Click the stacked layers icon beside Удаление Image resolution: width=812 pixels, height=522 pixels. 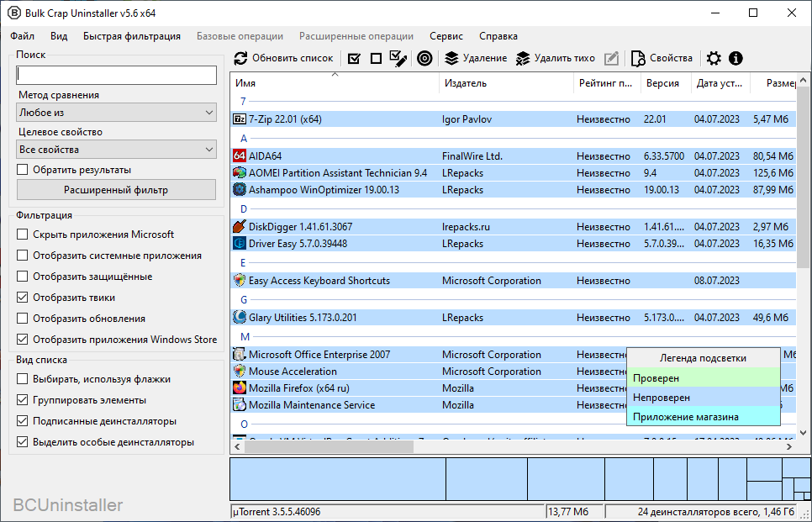452,59
